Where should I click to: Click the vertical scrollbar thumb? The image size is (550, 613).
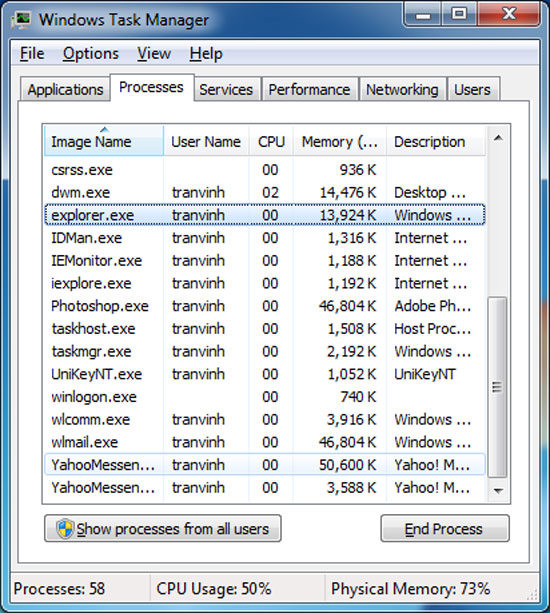click(498, 387)
